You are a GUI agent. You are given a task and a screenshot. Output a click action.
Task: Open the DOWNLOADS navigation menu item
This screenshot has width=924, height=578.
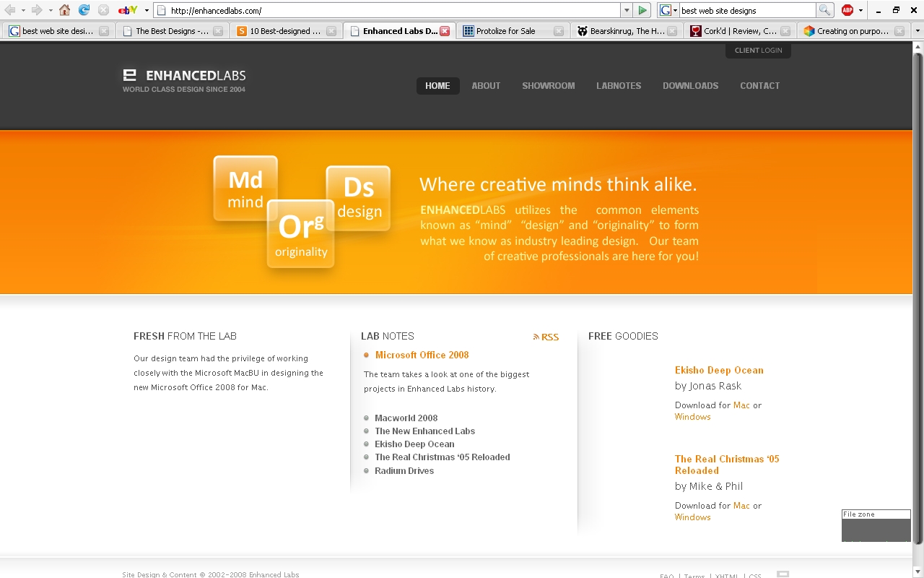click(690, 86)
